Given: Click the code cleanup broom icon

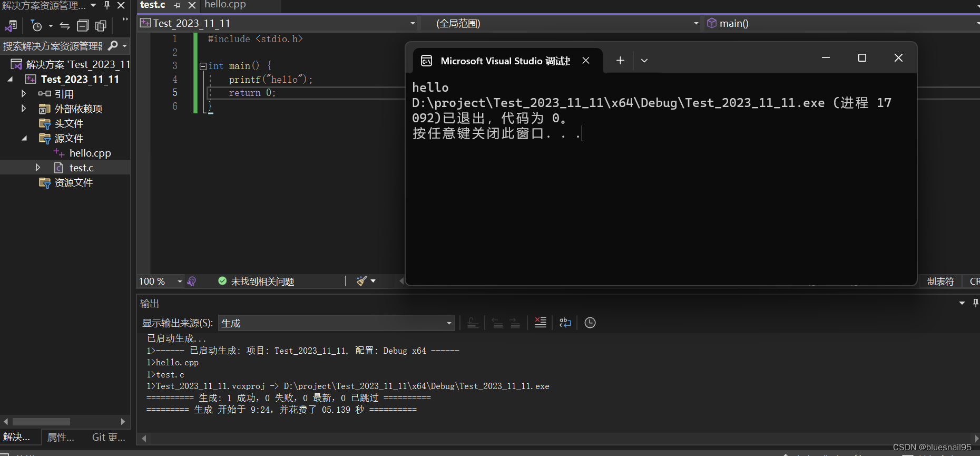Looking at the screenshot, I should pos(361,281).
